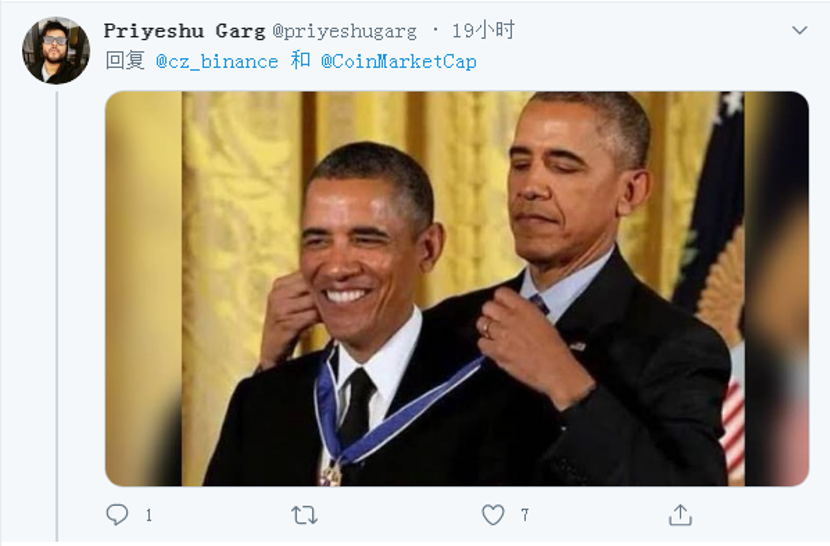This screenshot has height=546, width=830.
Task: Retweet this post using the retweet icon
Action: tap(304, 515)
